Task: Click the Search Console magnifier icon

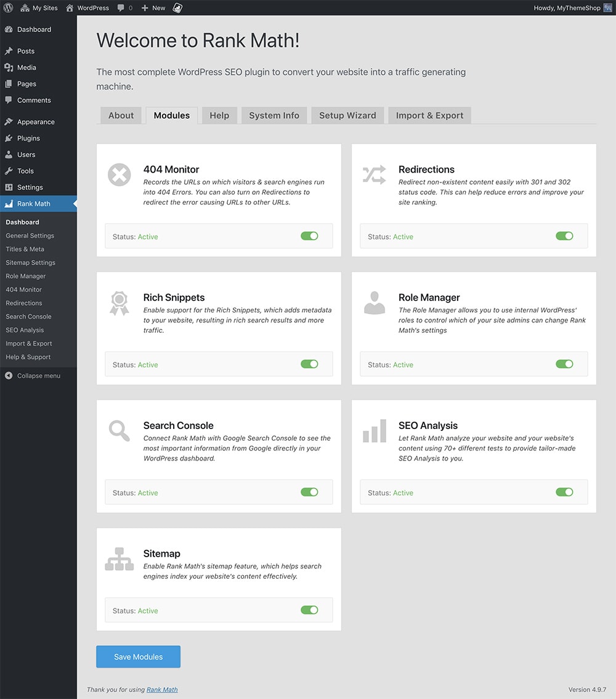Action: [x=120, y=431]
